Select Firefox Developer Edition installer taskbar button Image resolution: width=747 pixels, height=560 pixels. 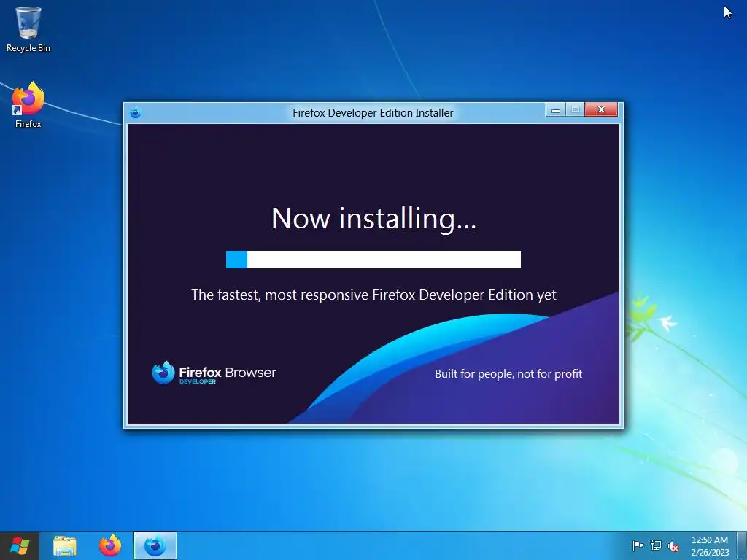tap(155, 545)
